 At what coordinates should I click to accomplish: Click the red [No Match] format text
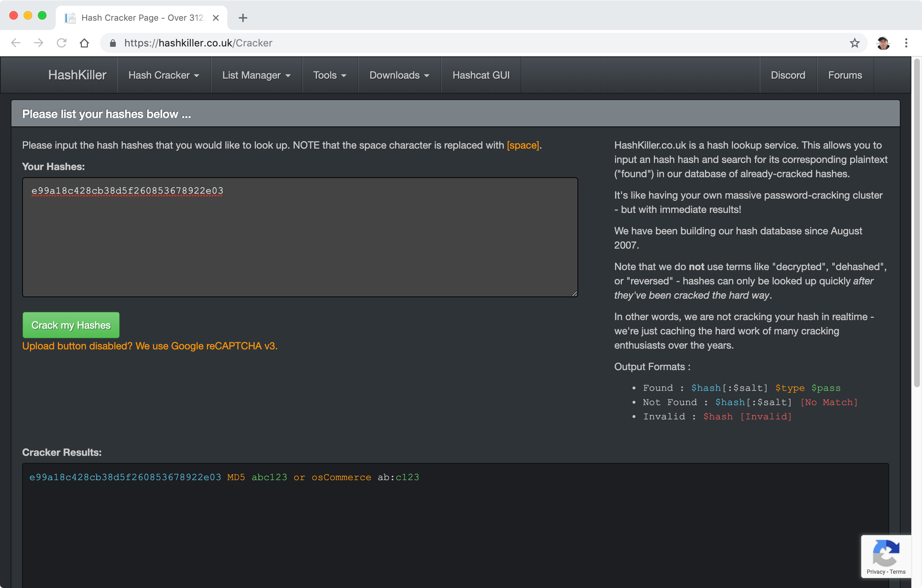point(829,402)
